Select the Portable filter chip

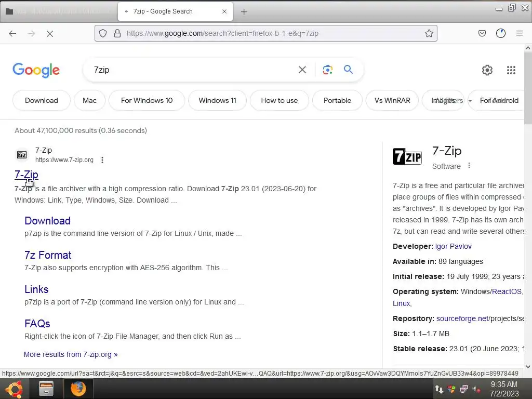(337, 100)
